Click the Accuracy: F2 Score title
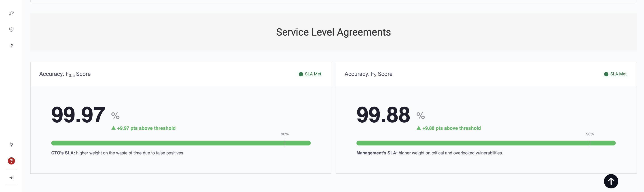Screen dimensions: 644x192 point(368,74)
